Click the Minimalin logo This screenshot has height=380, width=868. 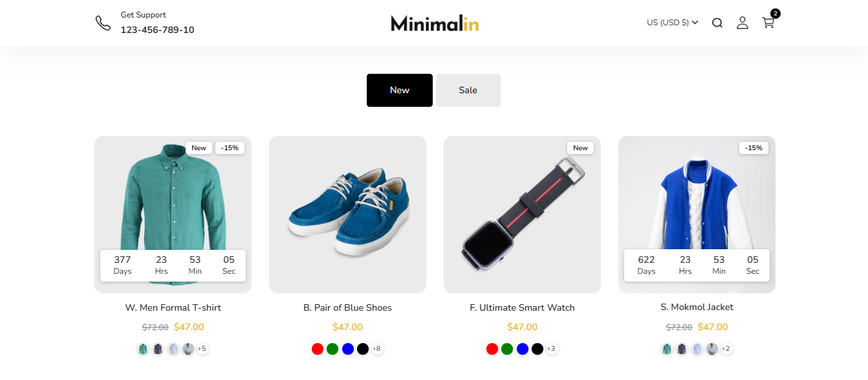click(x=435, y=23)
